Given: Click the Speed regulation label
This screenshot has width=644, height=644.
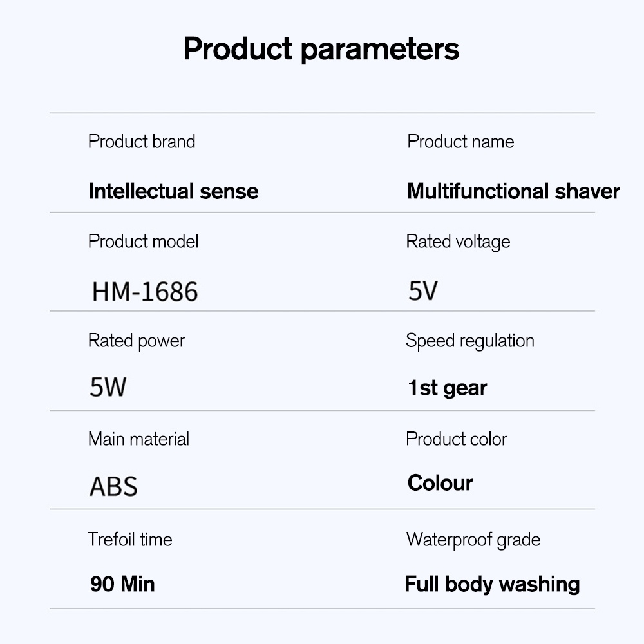Looking at the screenshot, I should click(470, 341).
